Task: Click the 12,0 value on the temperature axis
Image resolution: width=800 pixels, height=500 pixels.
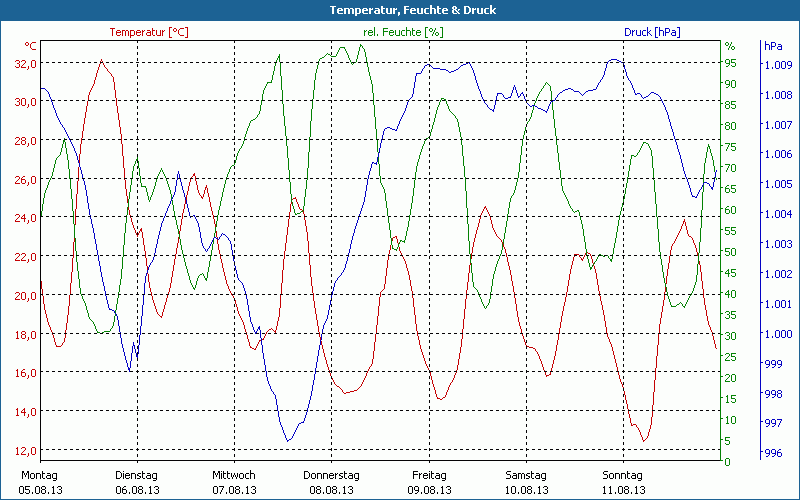Action: (x=24, y=450)
